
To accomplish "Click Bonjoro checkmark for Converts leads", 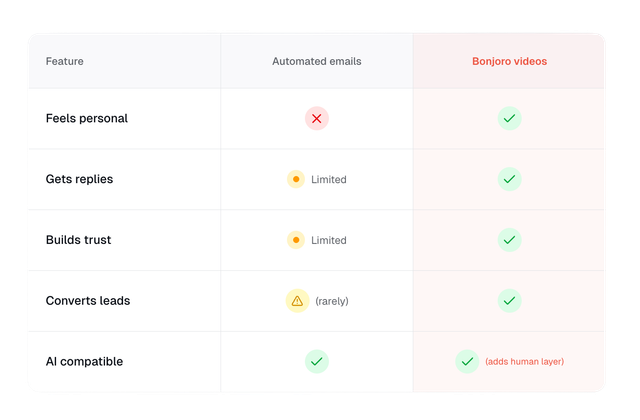I will (510, 300).
